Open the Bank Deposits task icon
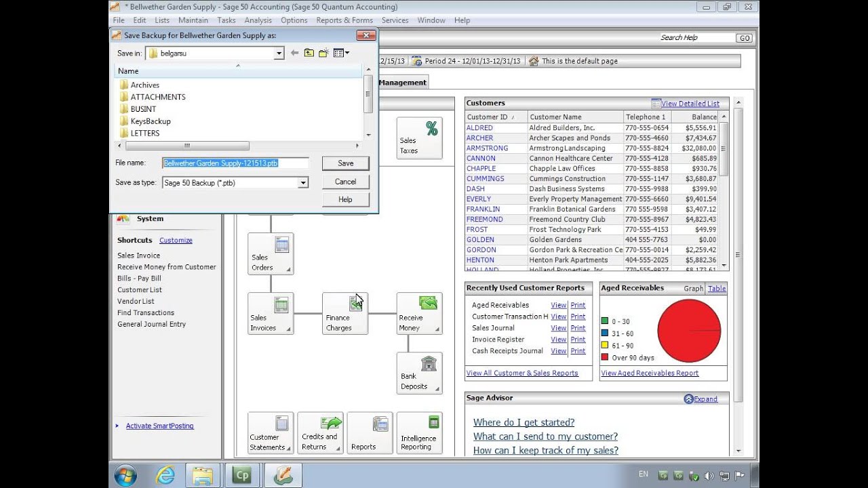The width and height of the screenshot is (868, 488). coord(419,373)
